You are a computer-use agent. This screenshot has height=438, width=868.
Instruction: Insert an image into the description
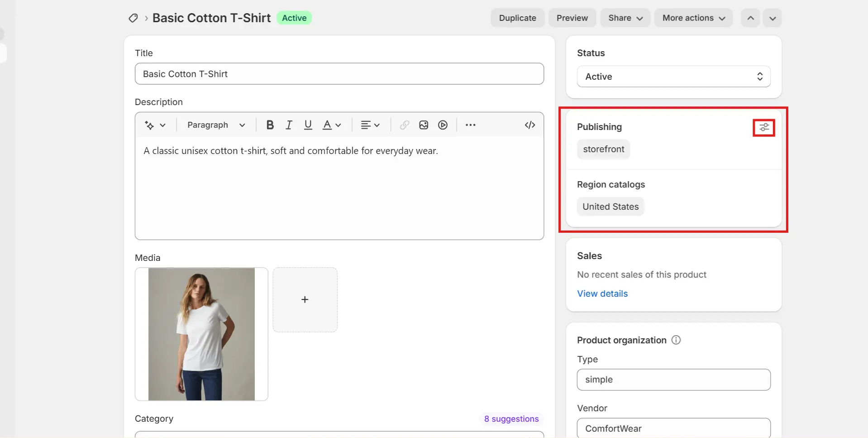(424, 125)
